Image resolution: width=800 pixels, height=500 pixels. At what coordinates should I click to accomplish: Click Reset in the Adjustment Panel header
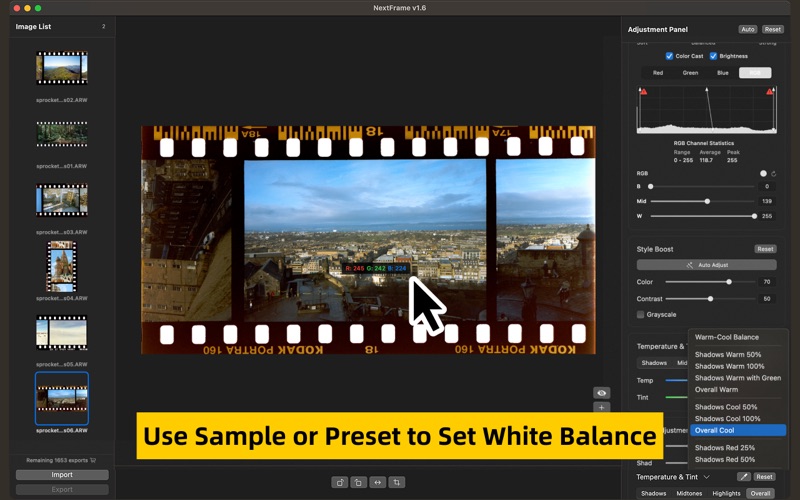pos(773,30)
